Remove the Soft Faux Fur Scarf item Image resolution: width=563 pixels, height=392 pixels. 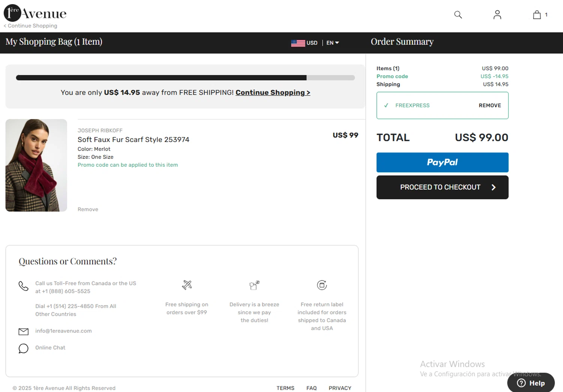tap(88, 210)
